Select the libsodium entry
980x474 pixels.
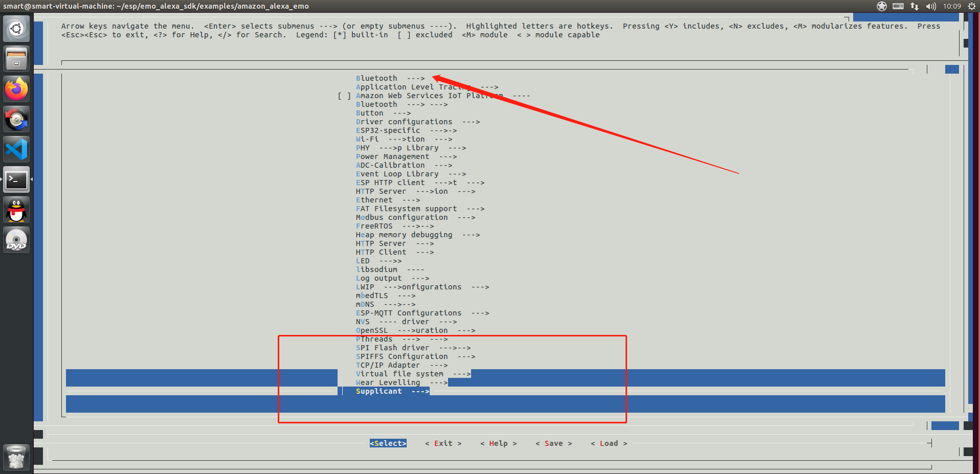[x=390, y=269]
